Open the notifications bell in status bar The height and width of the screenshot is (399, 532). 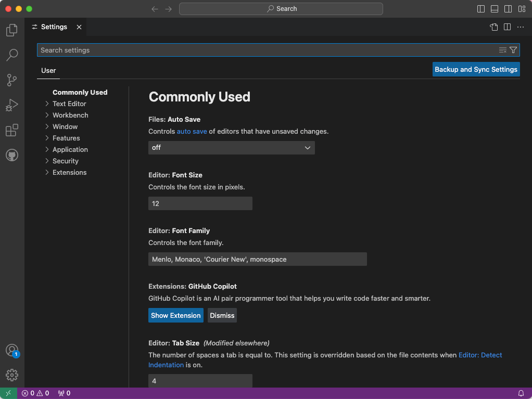[521, 393]
